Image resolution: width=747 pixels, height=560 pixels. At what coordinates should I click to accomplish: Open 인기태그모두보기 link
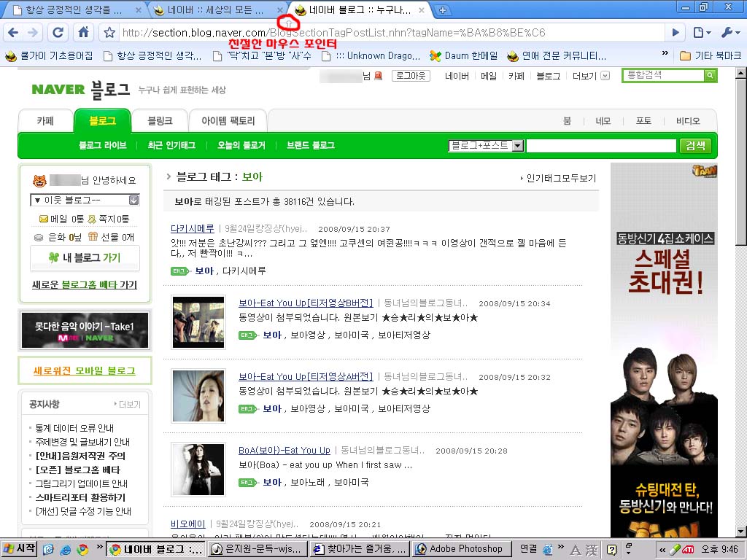[x=558, y=178]
